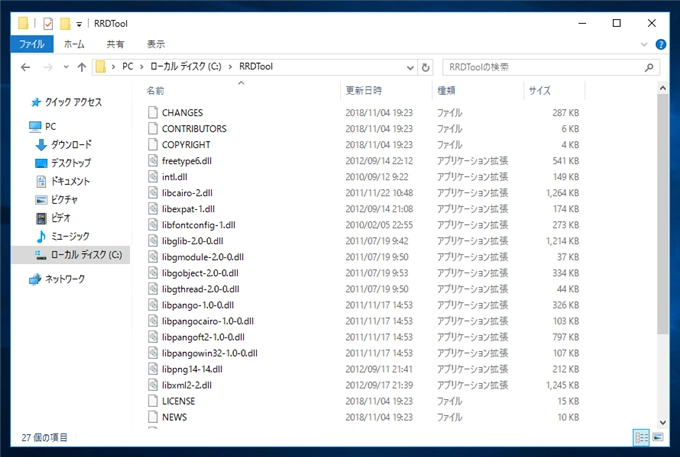Select the libgmodule-2.0-0.dll file icon

pyautogui.click(x=153, y=257)
